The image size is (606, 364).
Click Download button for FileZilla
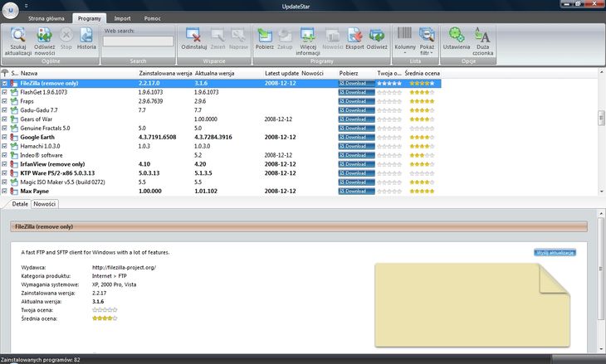point(356,83)
